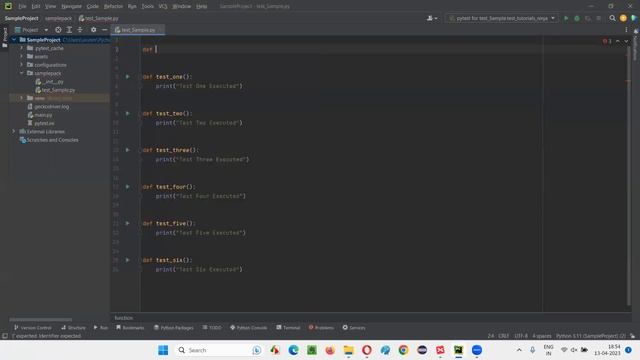The image size is (640, 360).
Task: Open the IDE updates yellow icon
Action: [x=623, y=18]
